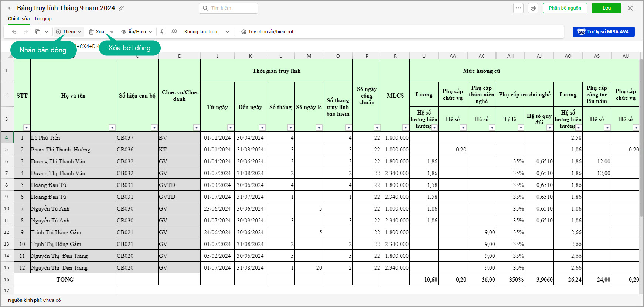
Task: Click the back arrow beside the title
Action: [11, 8]
